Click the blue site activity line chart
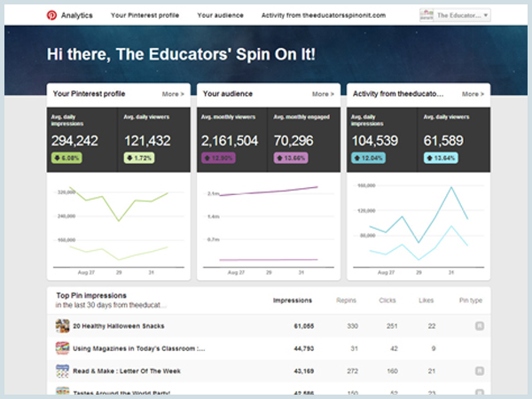 click(419, 224)
